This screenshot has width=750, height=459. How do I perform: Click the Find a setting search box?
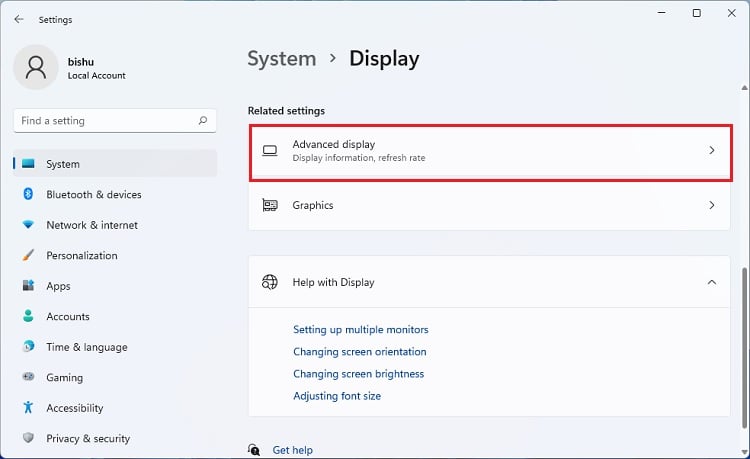(105, 121)
